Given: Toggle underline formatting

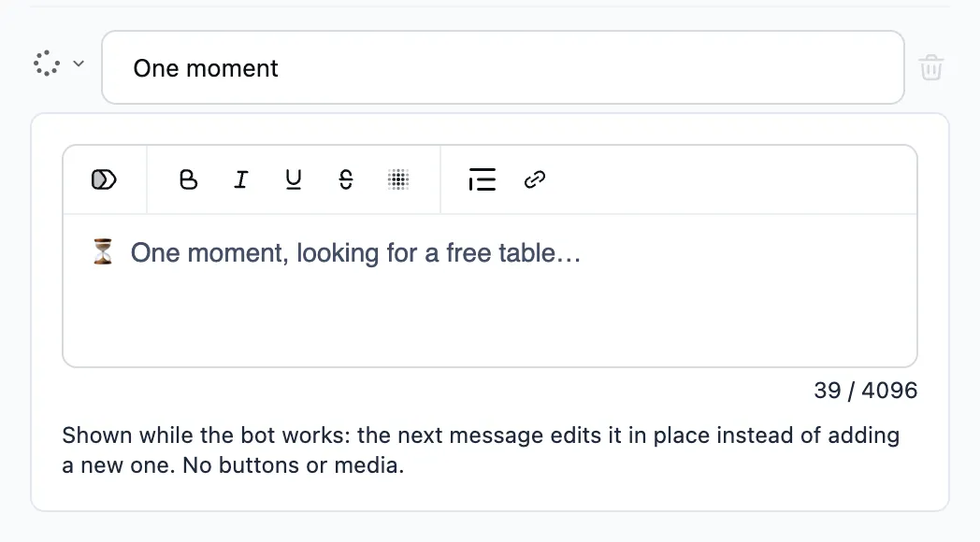Looking at the screenshot, I should (293, 179).
